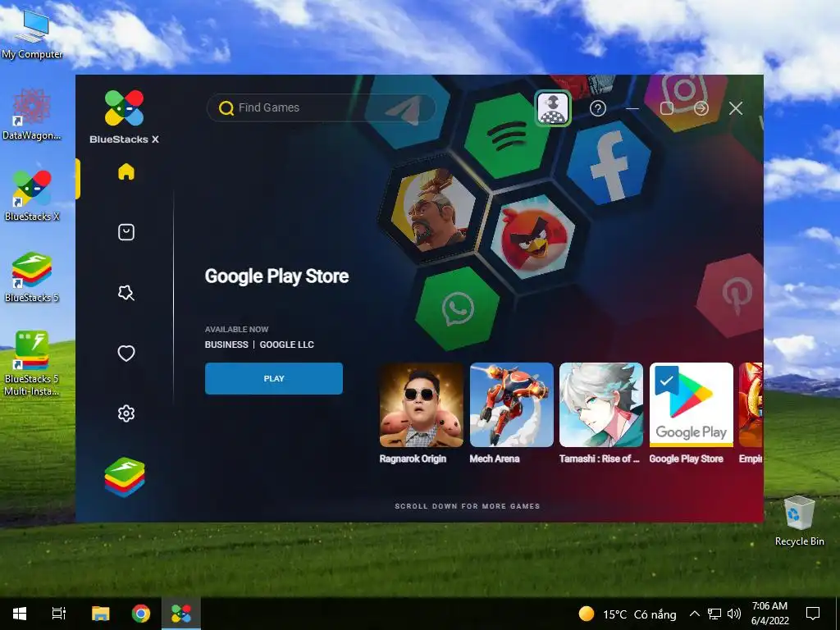840x630 pixels.
Task: Open the achievements badge icon in sidebar
Action: [x=126, y=293]
